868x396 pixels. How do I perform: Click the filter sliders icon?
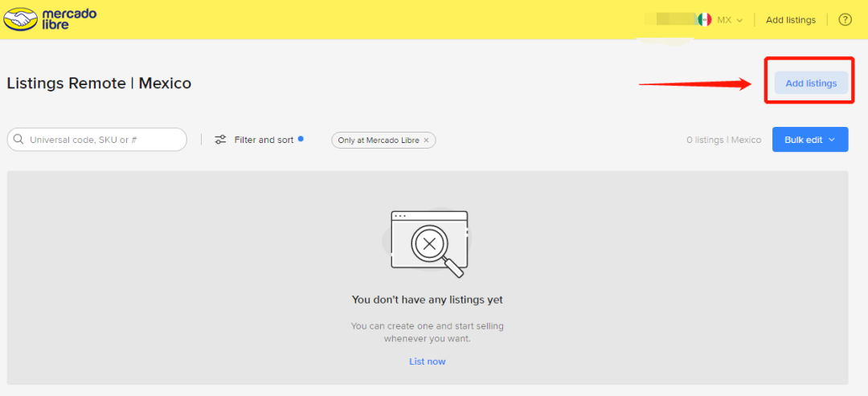(x=220, y=140)
